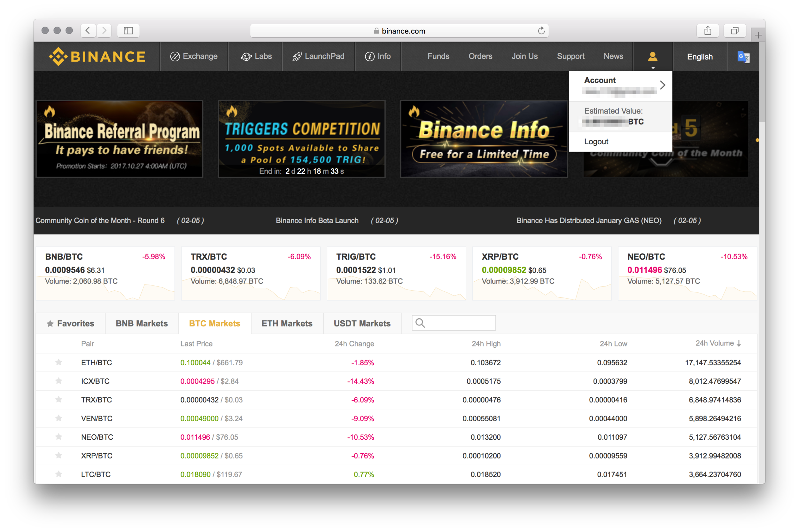
Task: Go back with Safari's back arrow
Action: click(x=88, y=31)
